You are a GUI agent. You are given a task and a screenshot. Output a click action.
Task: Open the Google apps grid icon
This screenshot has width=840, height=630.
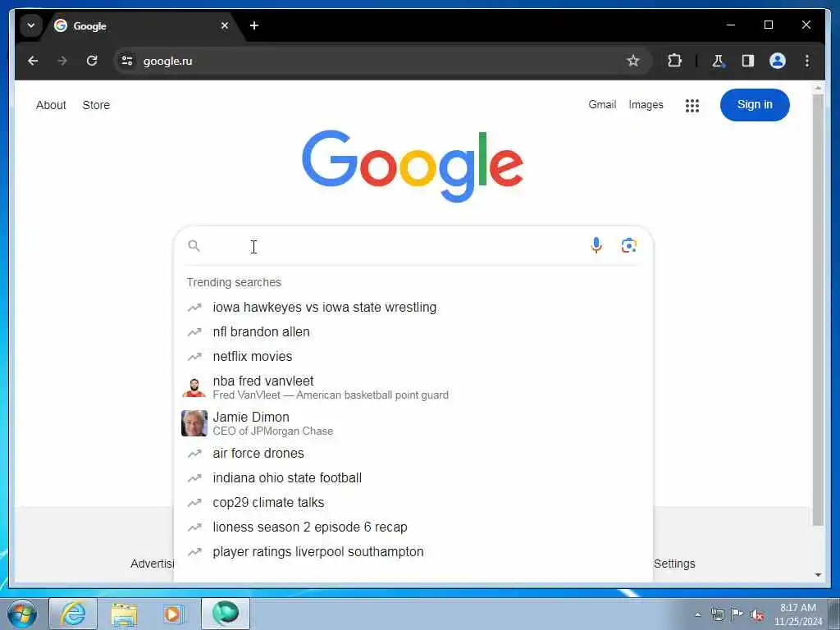692,106
